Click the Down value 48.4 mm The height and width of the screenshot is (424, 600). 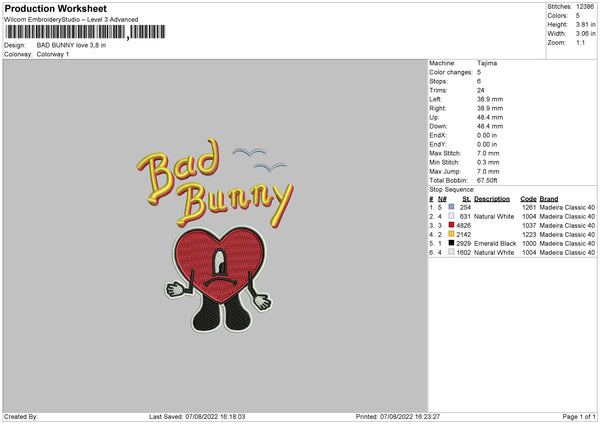coord(490,126)
